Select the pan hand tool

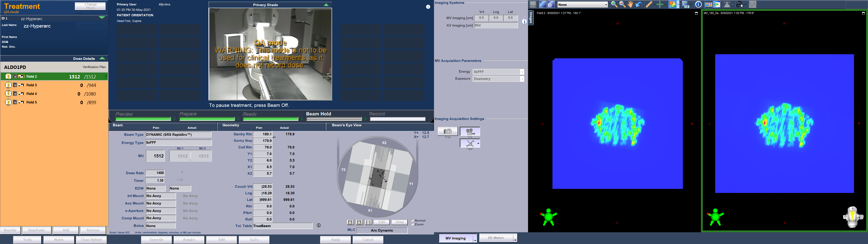(630, 5)
